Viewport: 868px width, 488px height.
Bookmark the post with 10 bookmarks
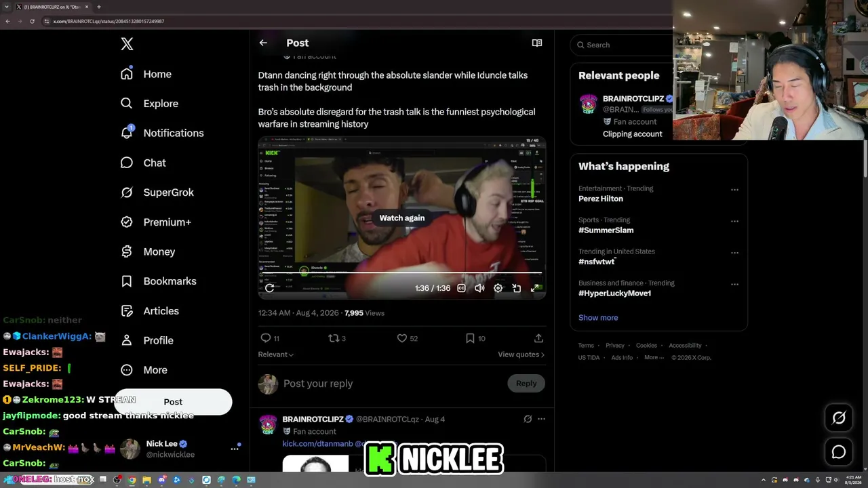pos(475,338)
